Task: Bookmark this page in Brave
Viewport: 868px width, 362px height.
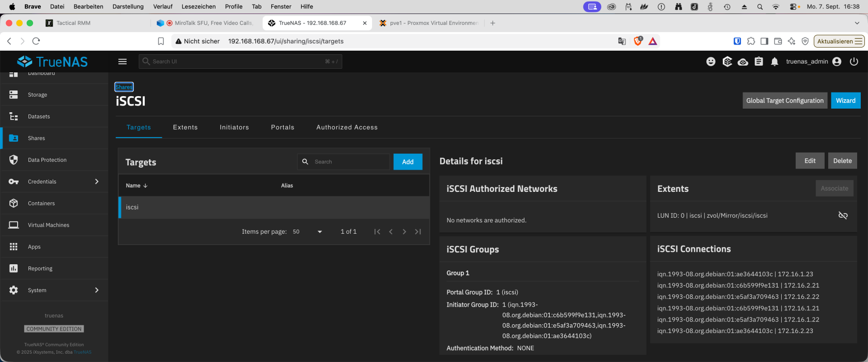Action: click(161, 41)
